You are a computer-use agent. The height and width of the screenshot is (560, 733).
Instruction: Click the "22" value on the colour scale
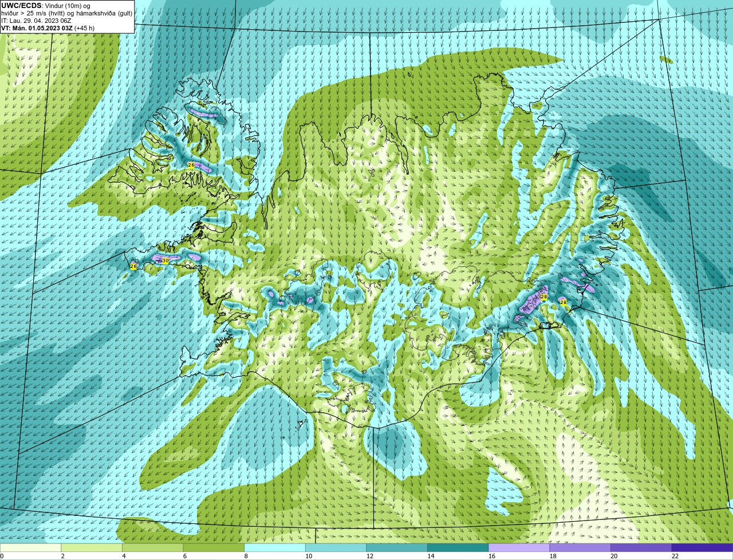[675, 556]
